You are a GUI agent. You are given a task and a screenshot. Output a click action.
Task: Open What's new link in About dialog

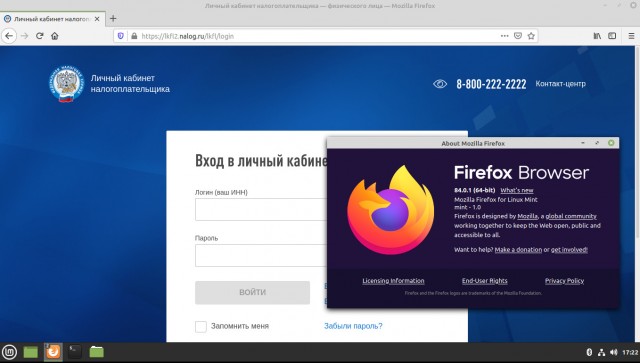point(517,190)
